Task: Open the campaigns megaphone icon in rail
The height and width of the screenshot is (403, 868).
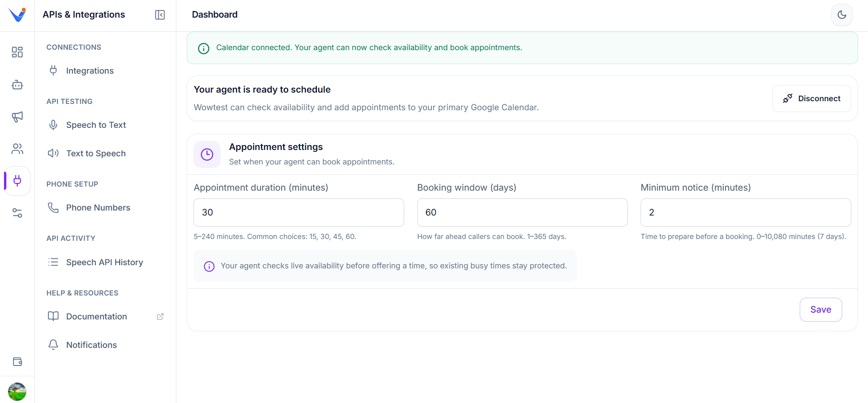Action: (17, 117)
